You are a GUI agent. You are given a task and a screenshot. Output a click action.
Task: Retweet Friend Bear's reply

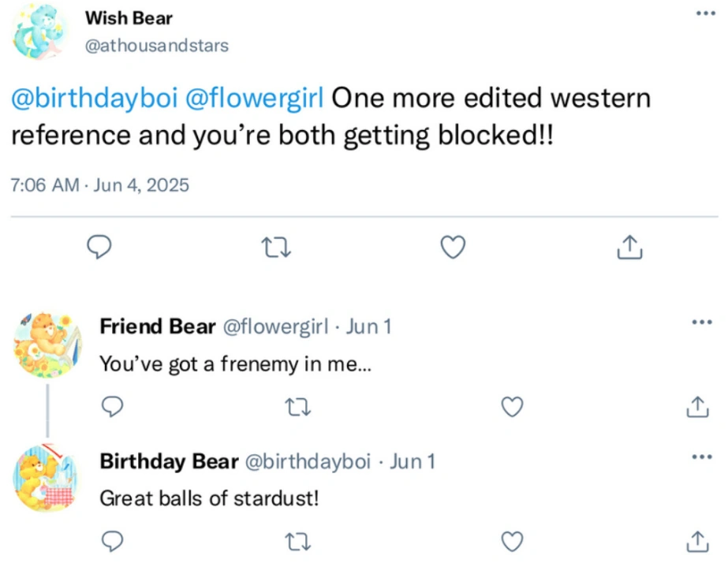pos(298,407)
